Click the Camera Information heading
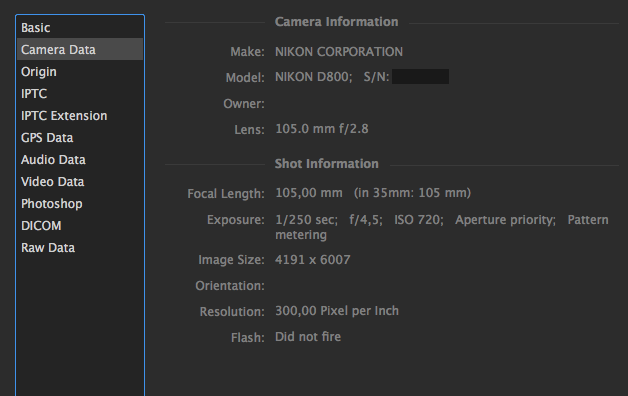Viewport: 628px width, 396px height. 336,22
